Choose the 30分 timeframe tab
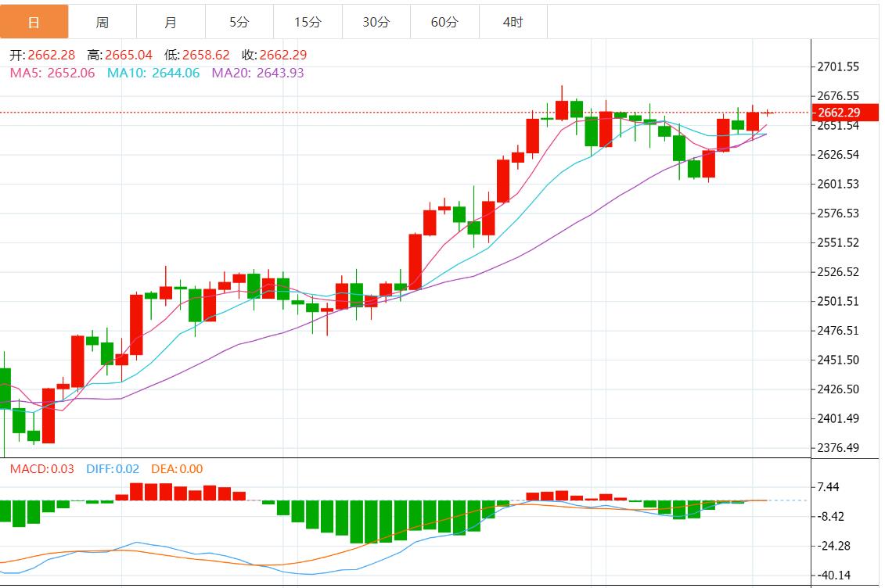Image resolution: width=885 pixels, height=588 pixels. (x=376, y=22)
